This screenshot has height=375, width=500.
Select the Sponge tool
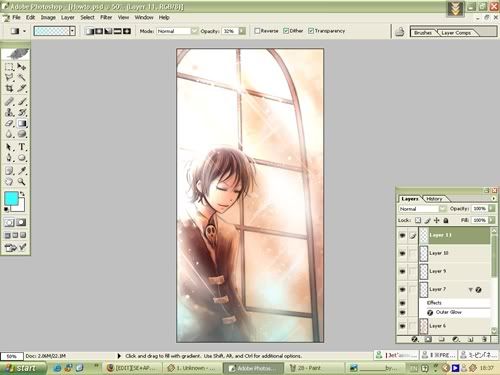[x=22, y=134]
